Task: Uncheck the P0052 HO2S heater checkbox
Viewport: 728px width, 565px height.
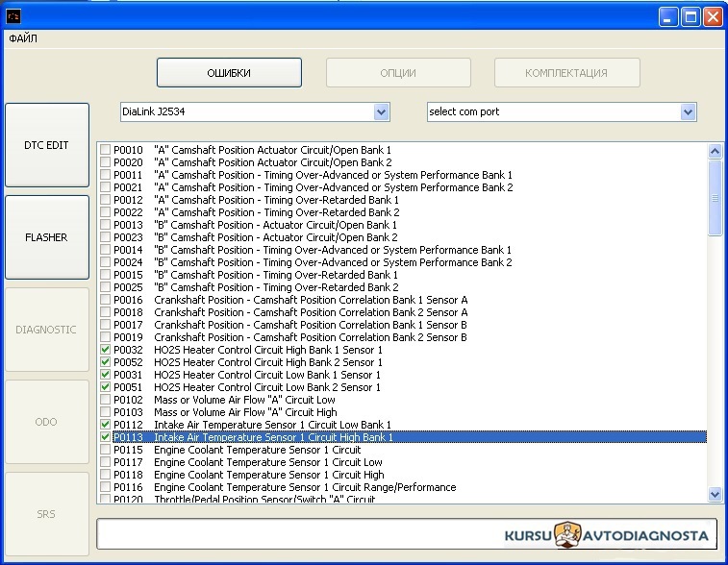Action: point(106,362)
